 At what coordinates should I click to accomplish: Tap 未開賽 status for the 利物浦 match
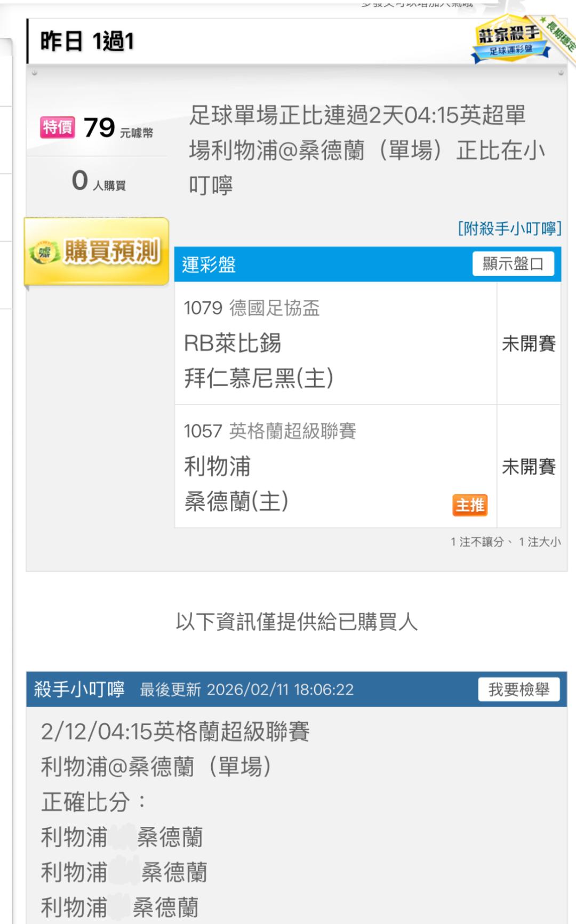(529, 467)
